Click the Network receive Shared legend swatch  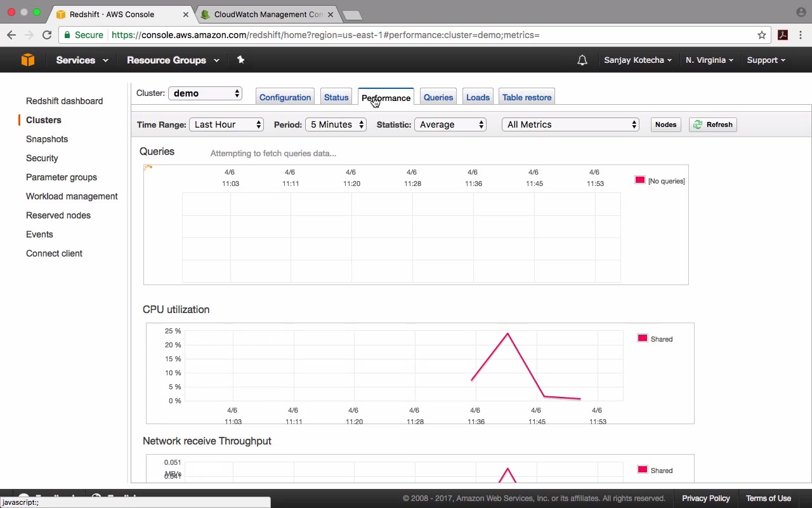(x=643, y=470)
